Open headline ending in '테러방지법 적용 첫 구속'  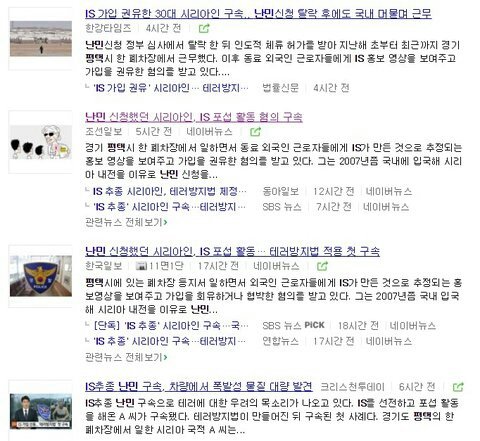pos(232,251)
